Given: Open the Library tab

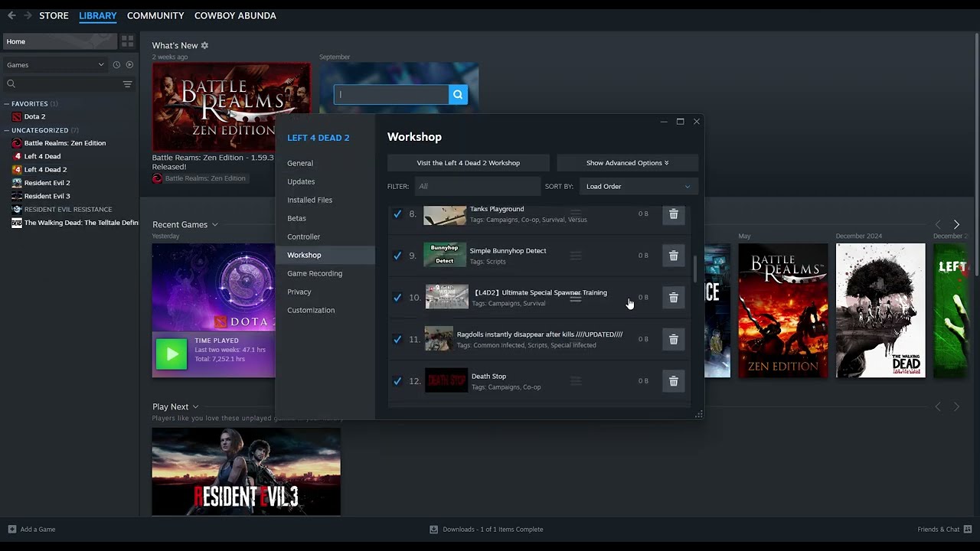Looking at the screenshot, I should click(98, 15).
